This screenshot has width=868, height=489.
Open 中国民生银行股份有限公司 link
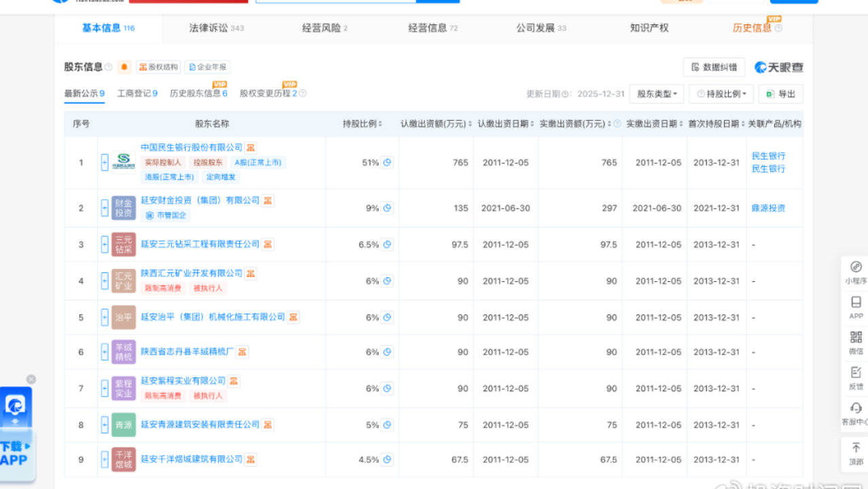point(192,147)
